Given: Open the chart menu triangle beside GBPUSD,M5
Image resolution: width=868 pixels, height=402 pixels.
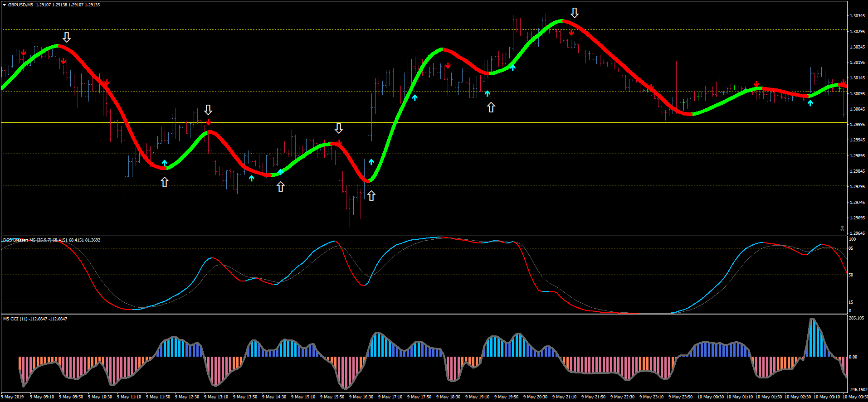Looking at the screenshot, I should (4, 5).
